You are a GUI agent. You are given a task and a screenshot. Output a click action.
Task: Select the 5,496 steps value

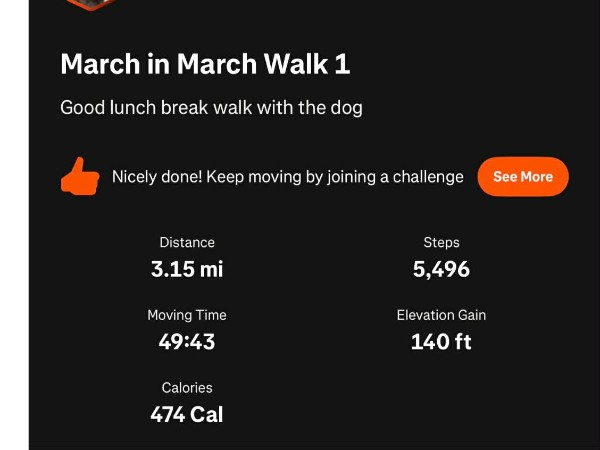point(441,269)
